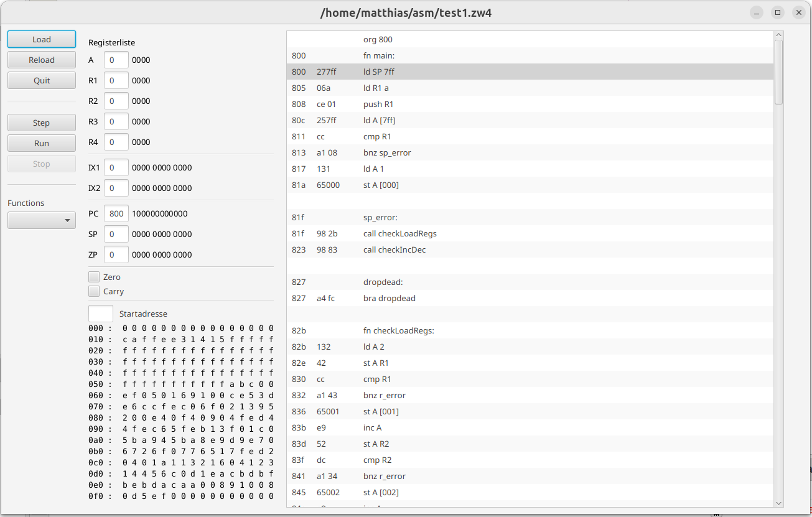Toggle the Zero flag checkbox
Image resolution: width=812 pixels, height=517 pixels.
point(95,277)
